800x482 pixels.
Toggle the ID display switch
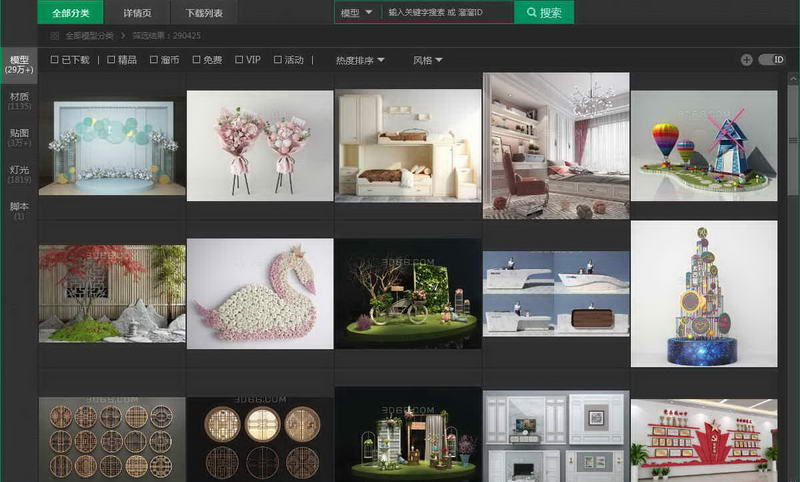[772, 60]
